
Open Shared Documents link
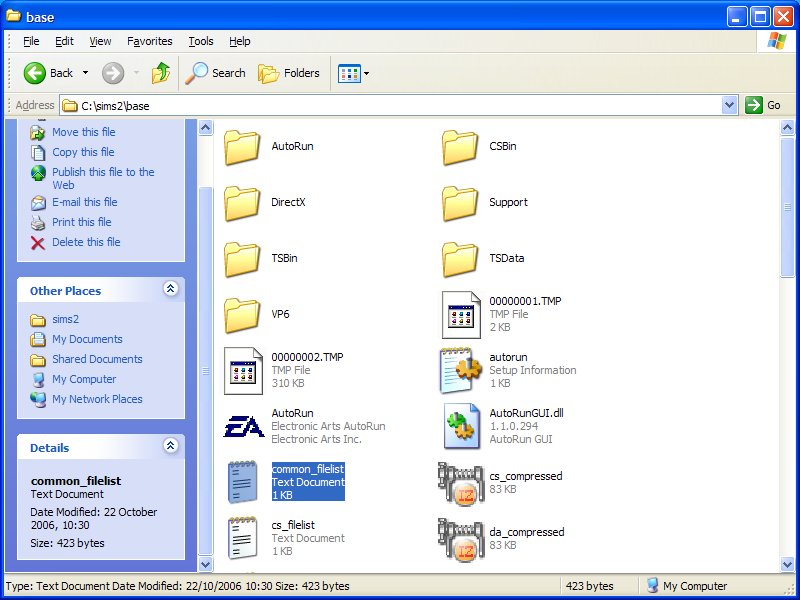(x=97, y=359)
